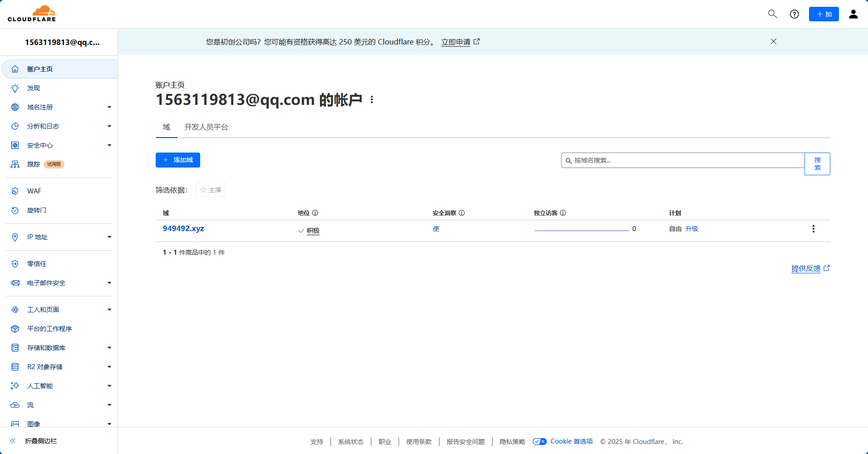
Task: Click the 地位 info icon
Action: point(315,213)
